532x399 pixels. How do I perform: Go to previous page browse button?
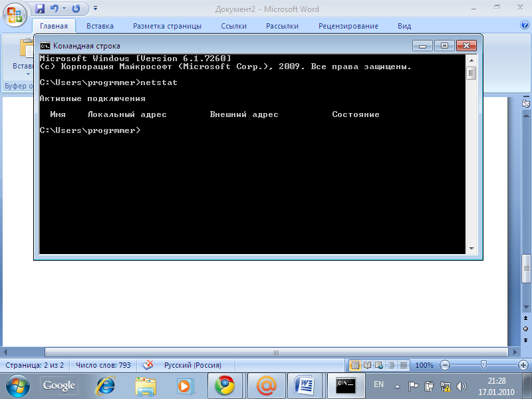tap(526, 318)
